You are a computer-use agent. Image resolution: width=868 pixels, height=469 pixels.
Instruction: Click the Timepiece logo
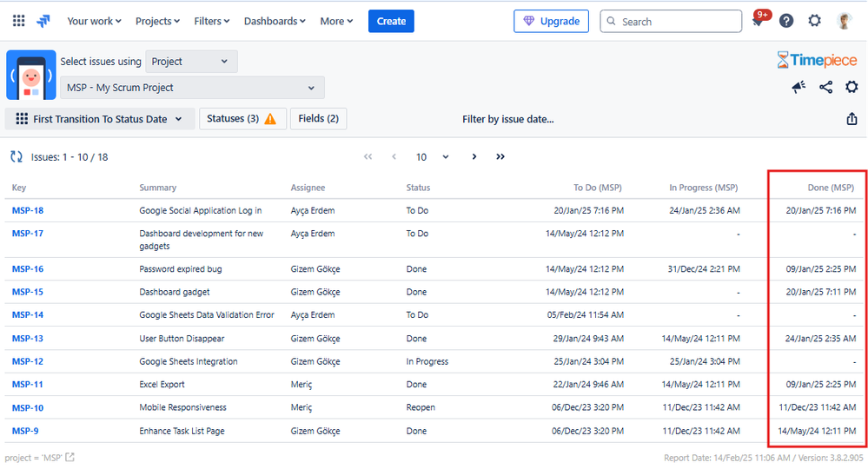tap(817, 60)
